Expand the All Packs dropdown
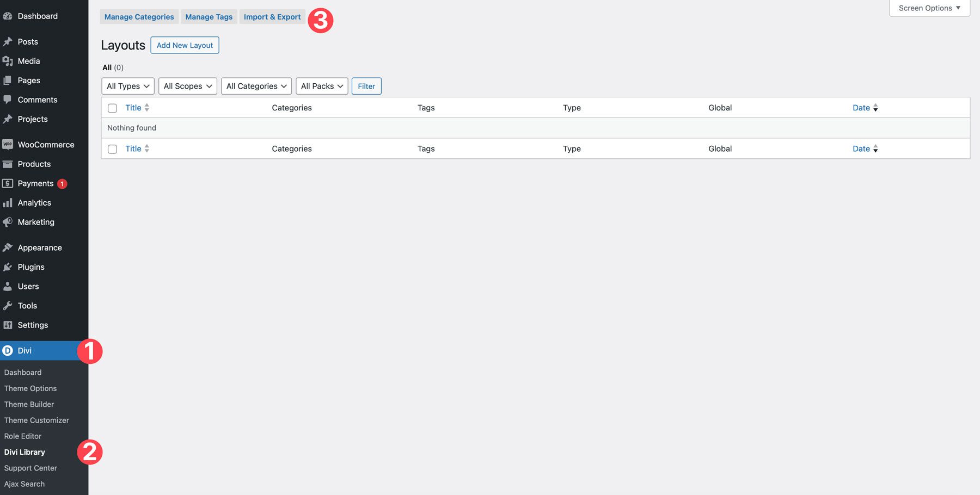The height and width of the screenshot is (495, 980). [322, 86]
